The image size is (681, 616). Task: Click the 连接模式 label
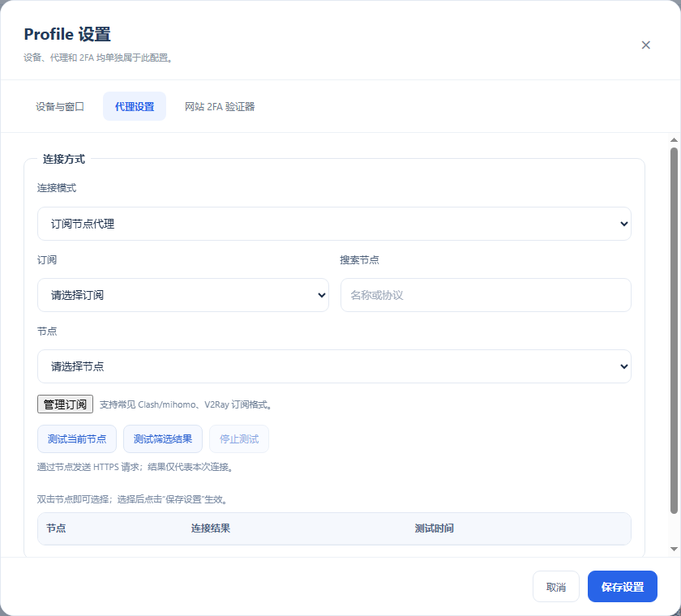point(57,188)
